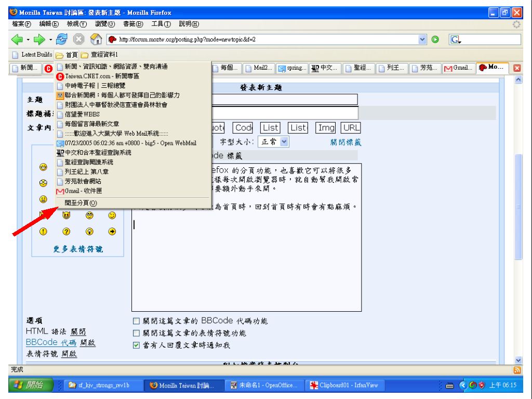532x399 pixels.
Task: Click the page scrollbar up arrow
Action: coord(518,79)
